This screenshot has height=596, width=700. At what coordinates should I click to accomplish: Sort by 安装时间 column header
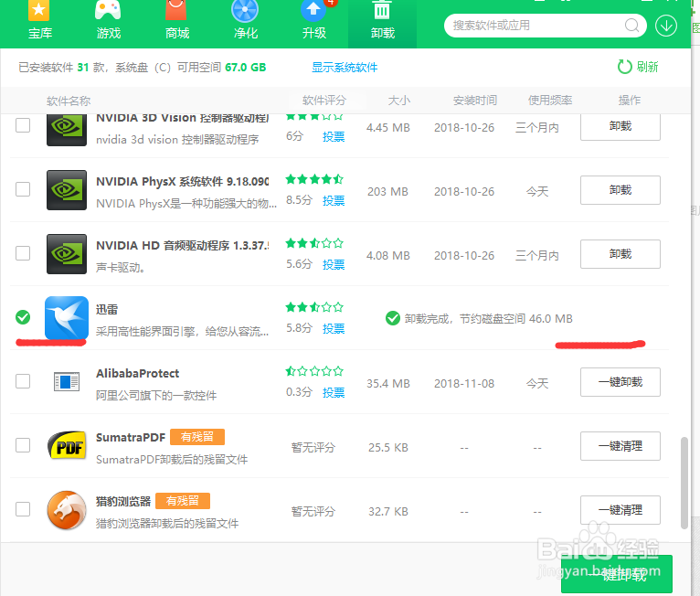(475, 101)
